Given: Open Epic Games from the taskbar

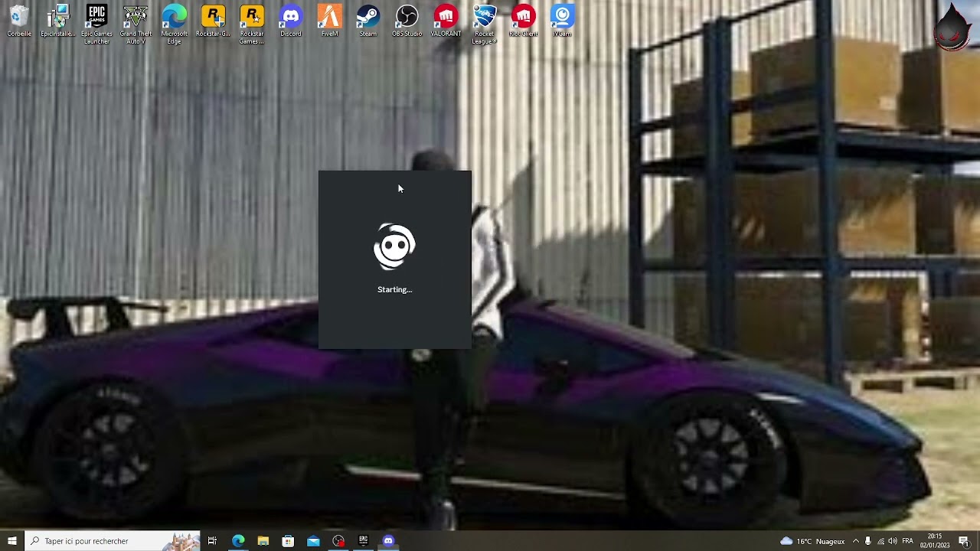Looking at the screenshot, I should pyautogui.click(x=363, y=541).
